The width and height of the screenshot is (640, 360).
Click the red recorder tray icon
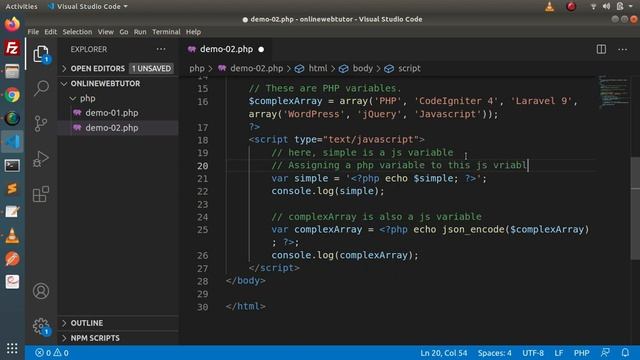click(x=571, y=6)
